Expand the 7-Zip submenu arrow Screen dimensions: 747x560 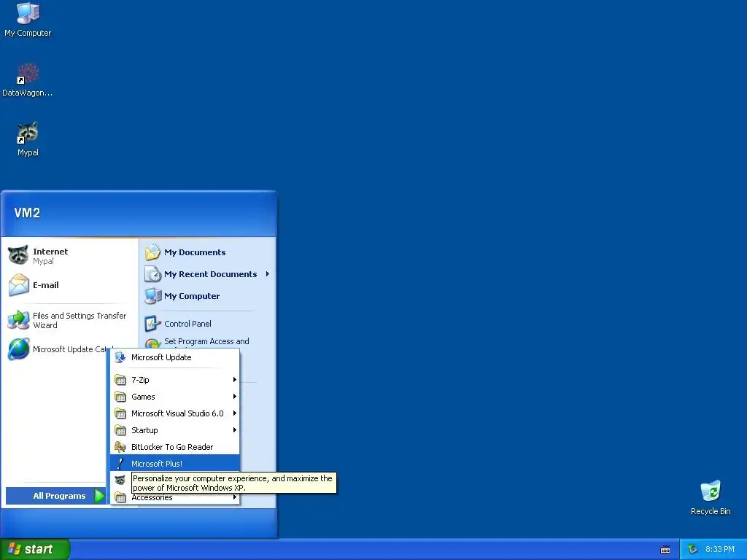(234, 379)
